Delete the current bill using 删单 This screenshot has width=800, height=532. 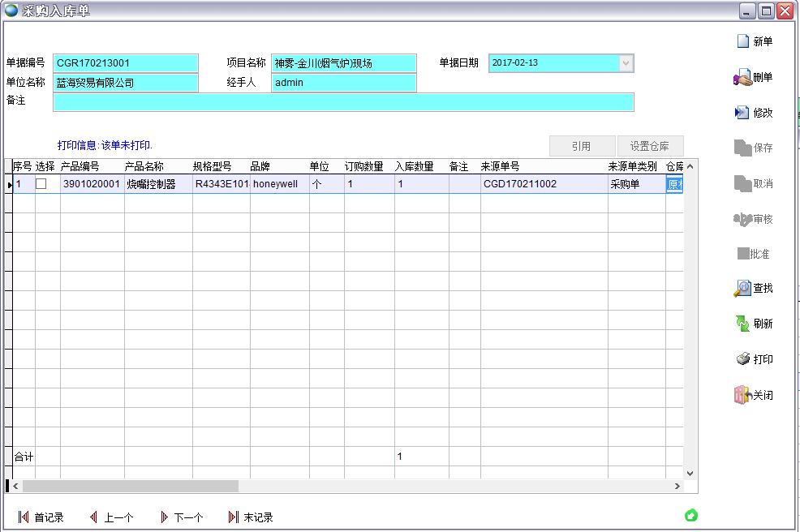pyautogui.click(x=754, y=77)
